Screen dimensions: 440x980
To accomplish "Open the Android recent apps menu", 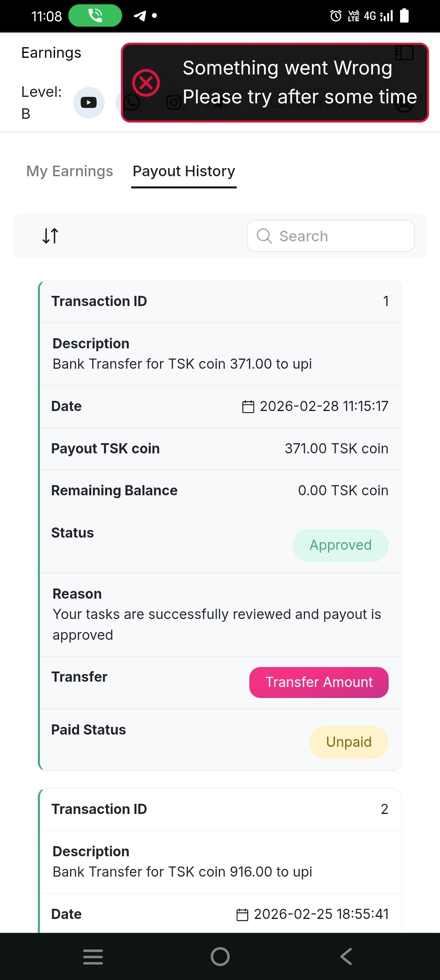I will point(93,956).
